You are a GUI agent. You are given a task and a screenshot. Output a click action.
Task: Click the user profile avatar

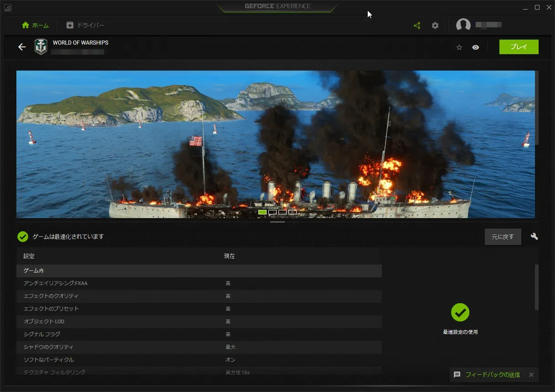(463, 25)
